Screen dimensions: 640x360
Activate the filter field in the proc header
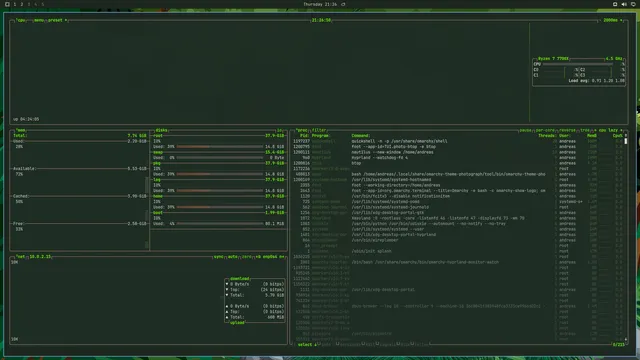319,130
